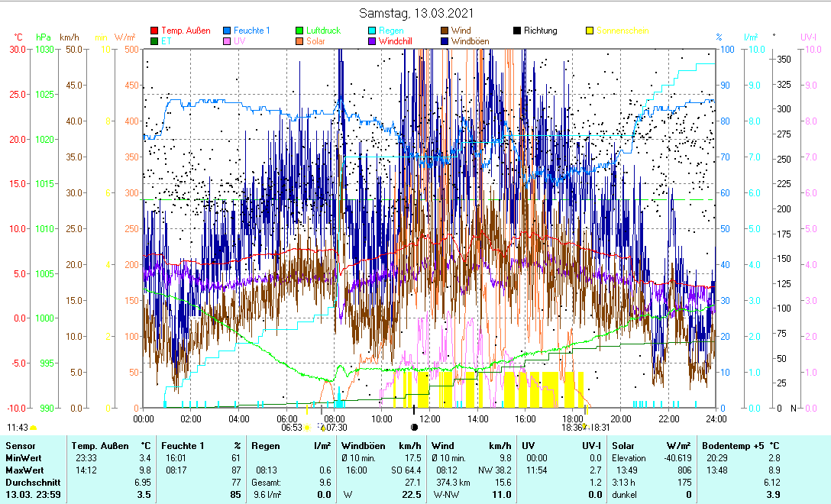Click the dark blue Windböen legend square

pyautogui.click(x=445, y=41)
